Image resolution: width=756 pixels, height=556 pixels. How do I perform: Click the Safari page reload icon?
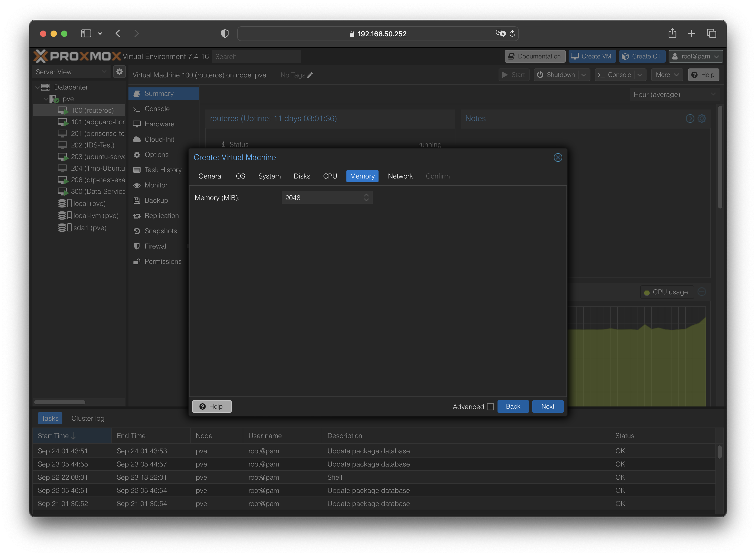[x=512, y=34]
